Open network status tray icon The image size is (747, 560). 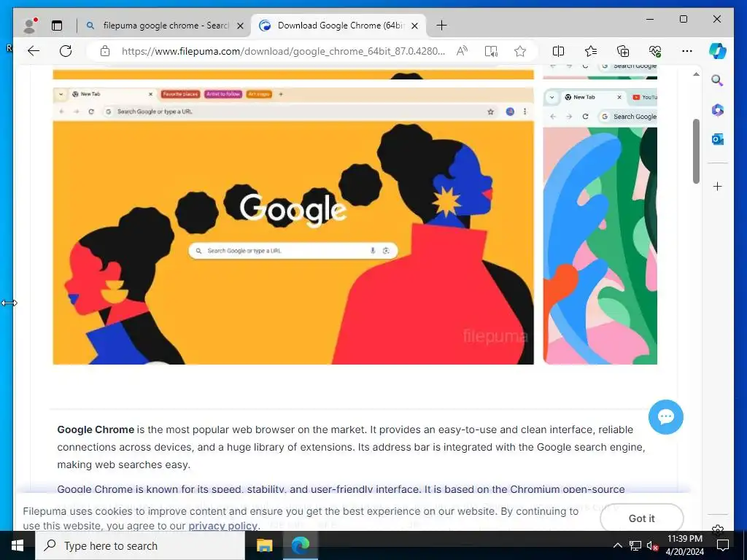[635, 545]
